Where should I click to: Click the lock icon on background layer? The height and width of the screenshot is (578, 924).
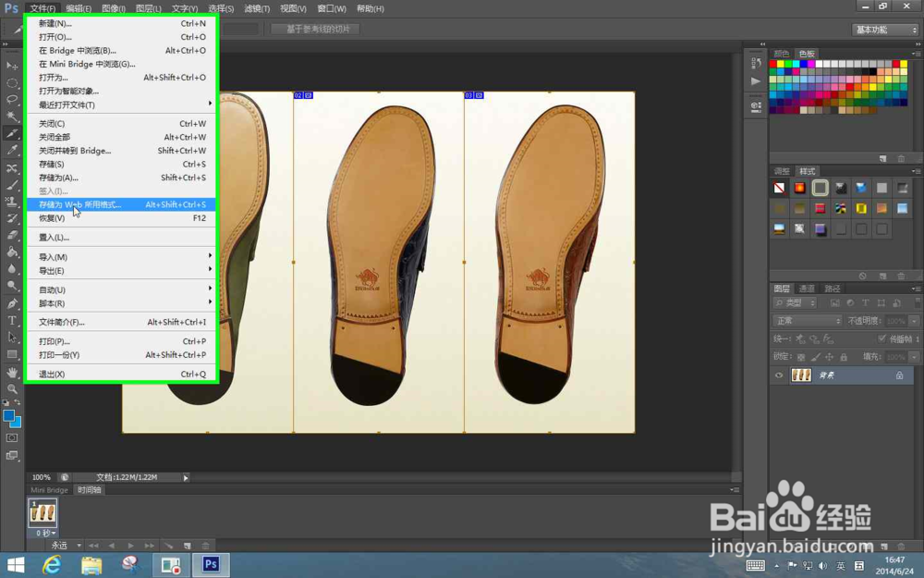point(899,375)
